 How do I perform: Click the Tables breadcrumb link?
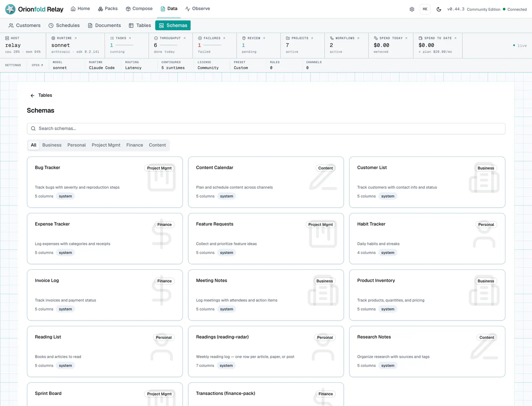[x=45, y=95]
